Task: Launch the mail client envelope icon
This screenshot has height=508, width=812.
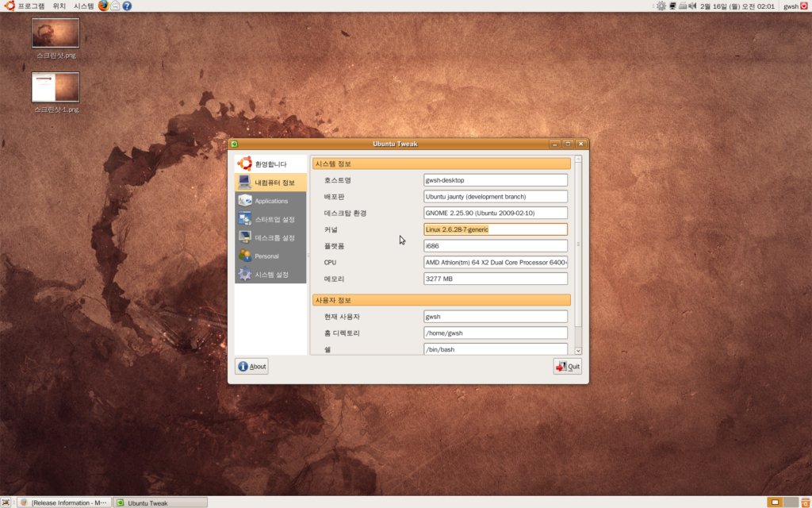Action: (116, 6)
